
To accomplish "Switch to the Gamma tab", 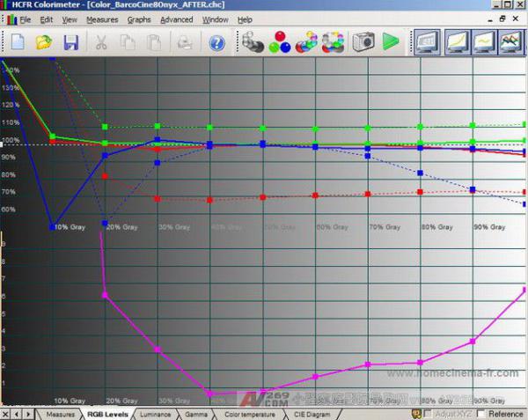I will click(x=197, y=414).
